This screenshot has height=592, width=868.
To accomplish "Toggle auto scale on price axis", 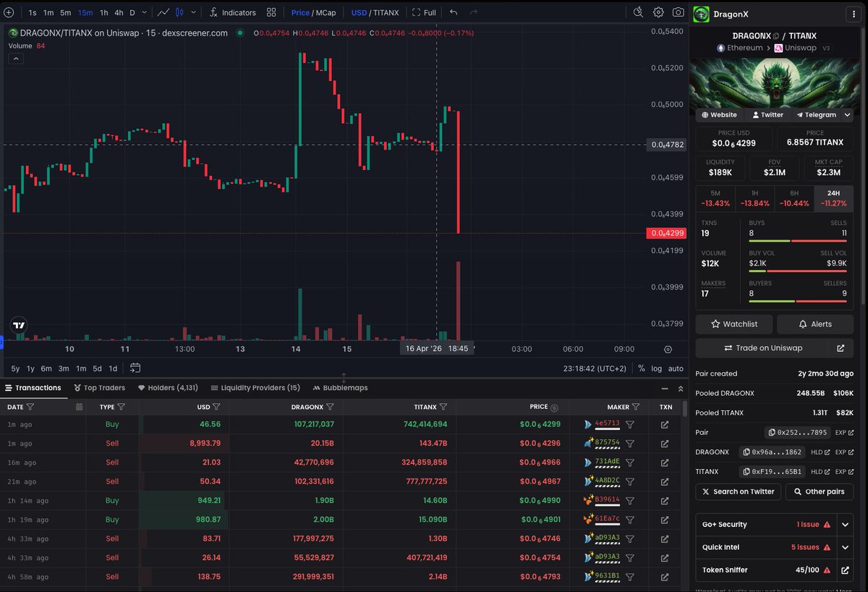I will (676, 368).
